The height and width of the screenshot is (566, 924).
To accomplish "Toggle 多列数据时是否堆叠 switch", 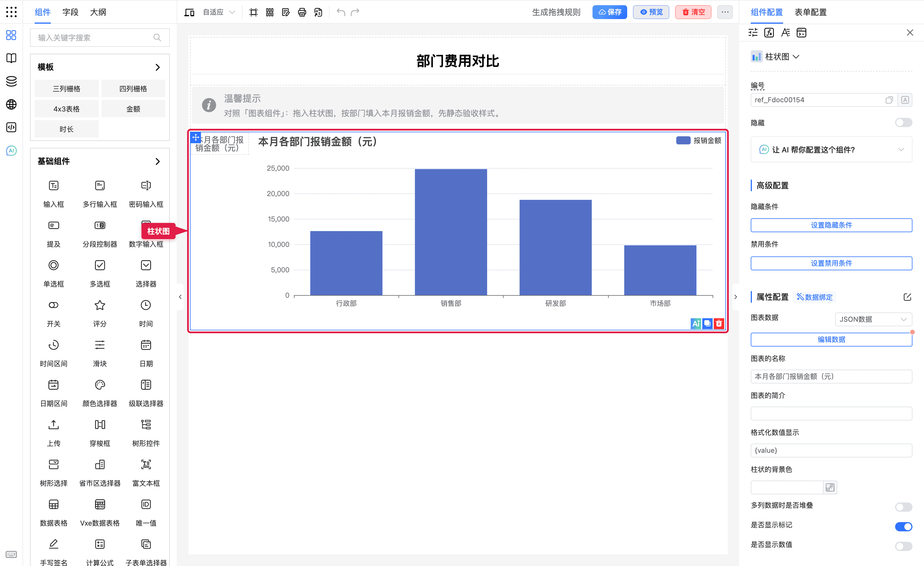I will click(904, 507).
